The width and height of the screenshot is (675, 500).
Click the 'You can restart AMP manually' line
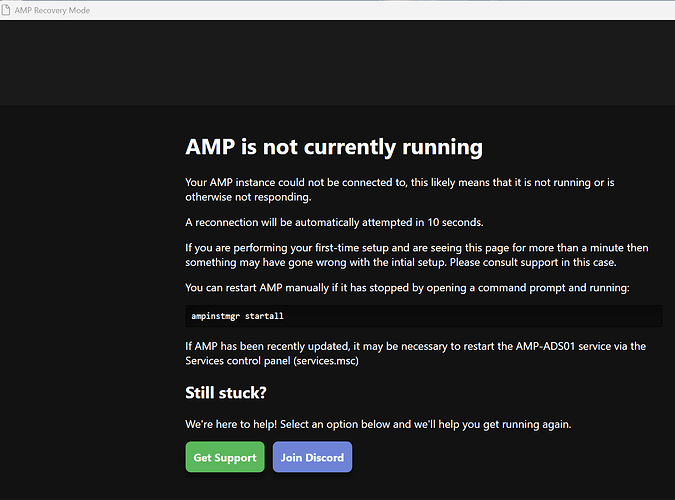[407, 288]
